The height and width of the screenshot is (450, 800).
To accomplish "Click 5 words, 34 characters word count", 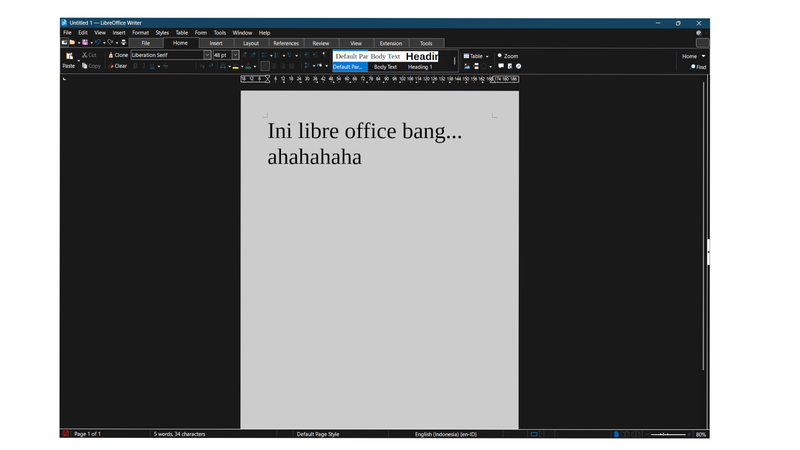I will 180,434.
